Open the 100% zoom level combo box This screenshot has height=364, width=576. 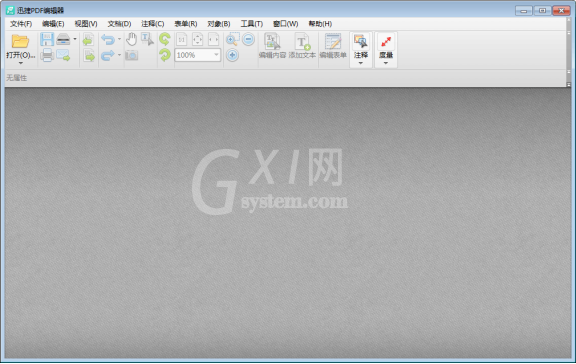pyautogui.click(x=198, y=55)
